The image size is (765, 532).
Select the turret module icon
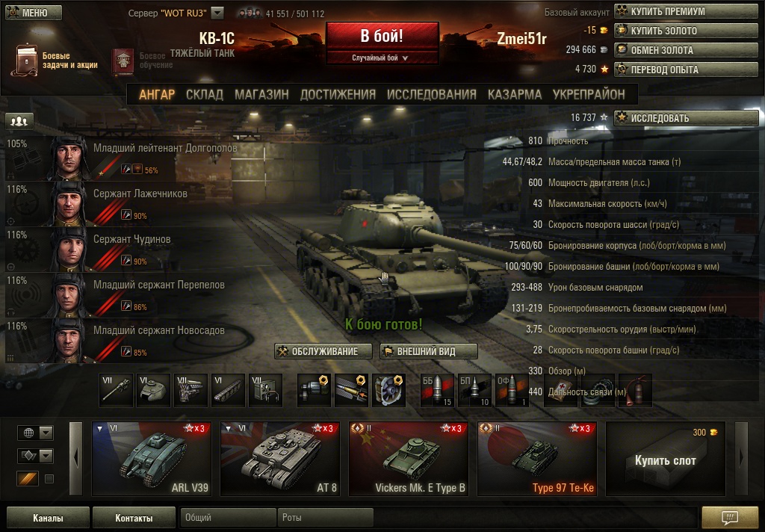point(154,390)
